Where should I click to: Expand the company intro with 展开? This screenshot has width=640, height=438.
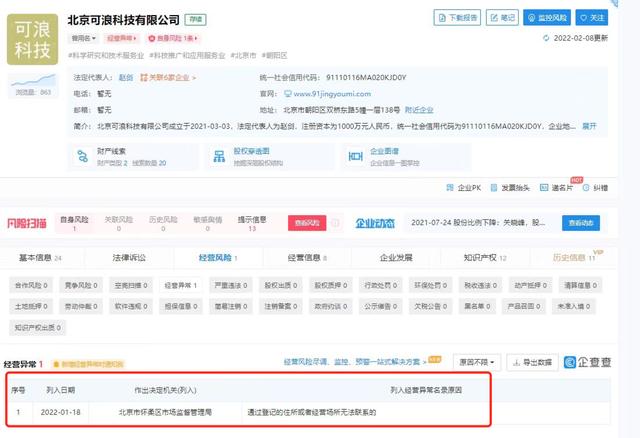click(x=589, y=126)
